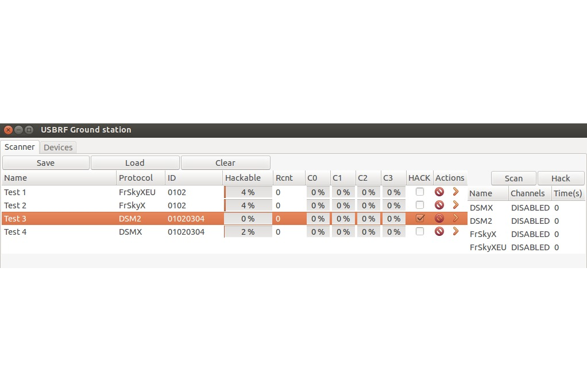Switch to the Scanner tab
The width and height of the screenshot is (587, 392).
tap(20, 147)
